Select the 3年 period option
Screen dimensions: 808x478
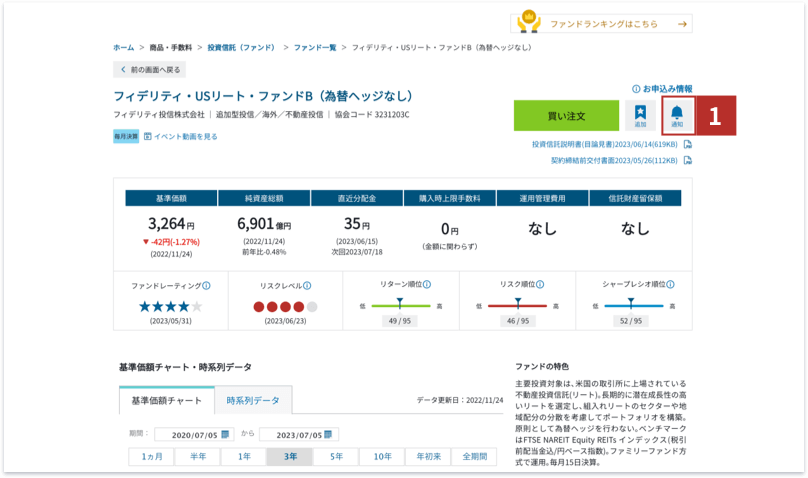pos(290,457)
